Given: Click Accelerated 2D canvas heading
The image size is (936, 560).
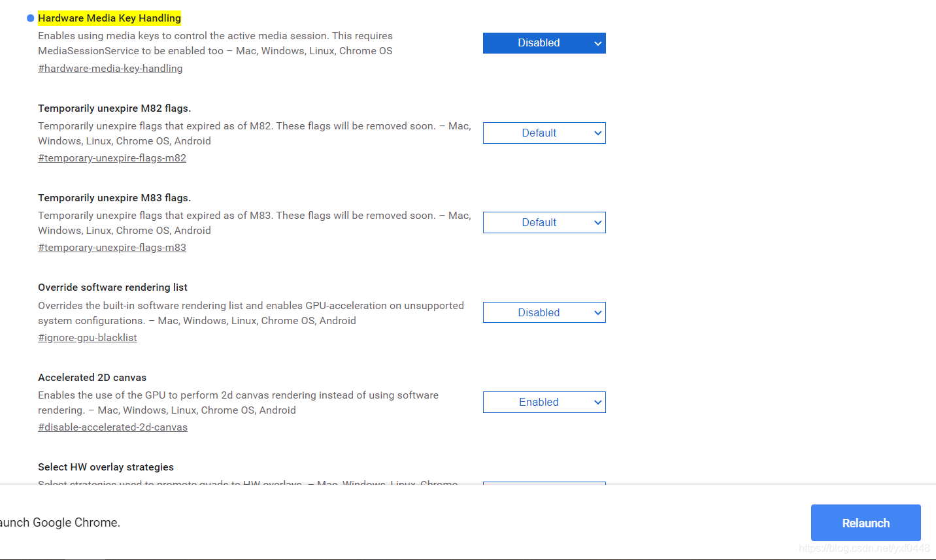Looking at the screenshot, I should (92, 378).
